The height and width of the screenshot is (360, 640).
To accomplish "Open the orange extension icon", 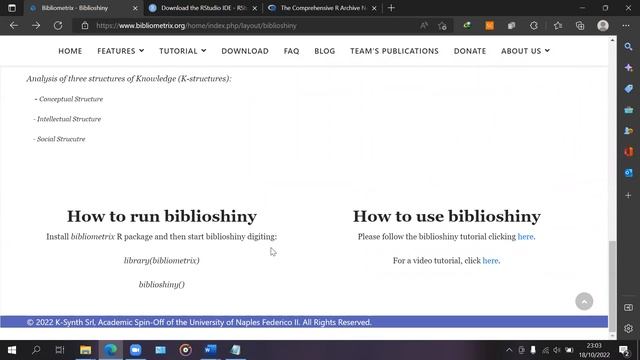I will 489,25.
